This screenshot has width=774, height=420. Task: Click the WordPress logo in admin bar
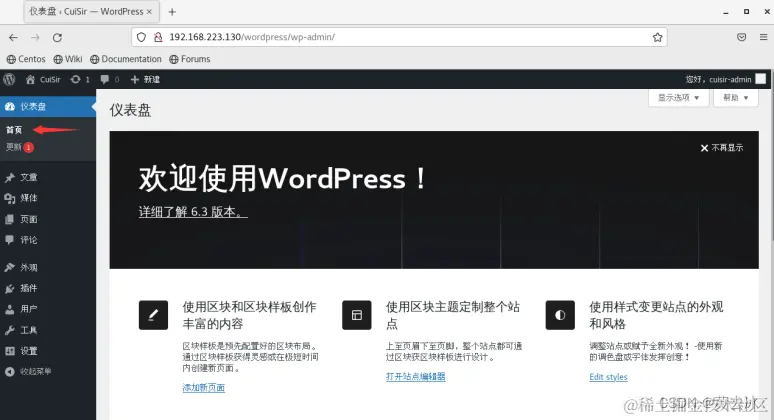[9, 79]
